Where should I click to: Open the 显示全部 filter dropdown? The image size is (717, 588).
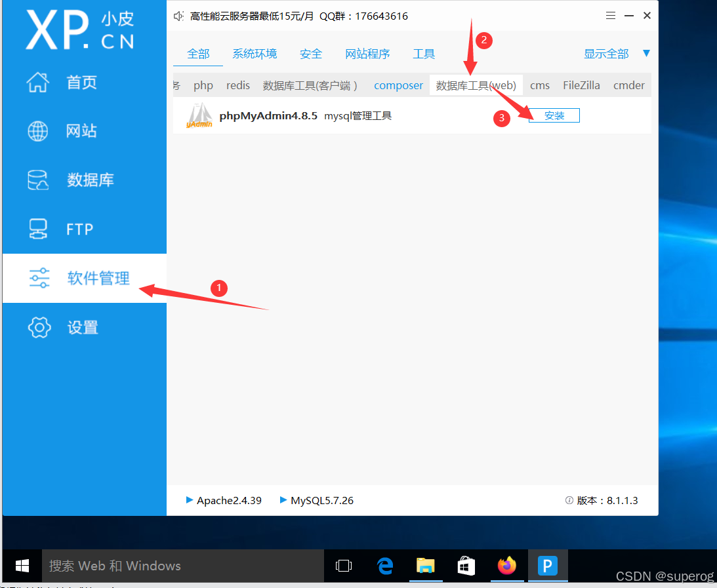617,54
